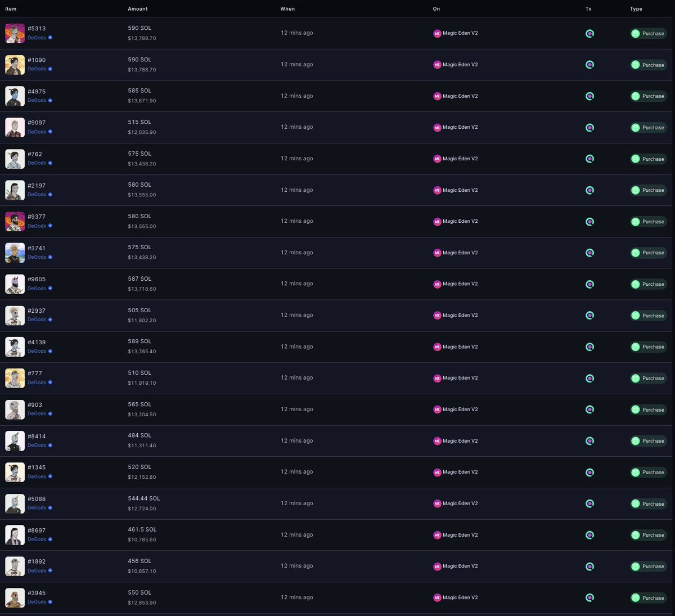
Task: Click '12 mins ago' in #1345 row
Action: click(x=297, y=472)
